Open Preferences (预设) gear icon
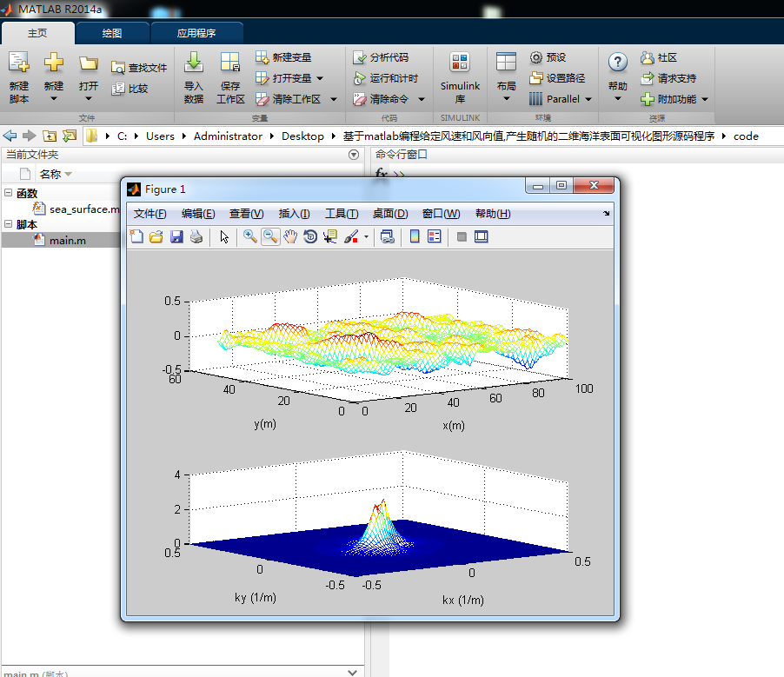Screen dimensions: 784x677 [536, 57]
